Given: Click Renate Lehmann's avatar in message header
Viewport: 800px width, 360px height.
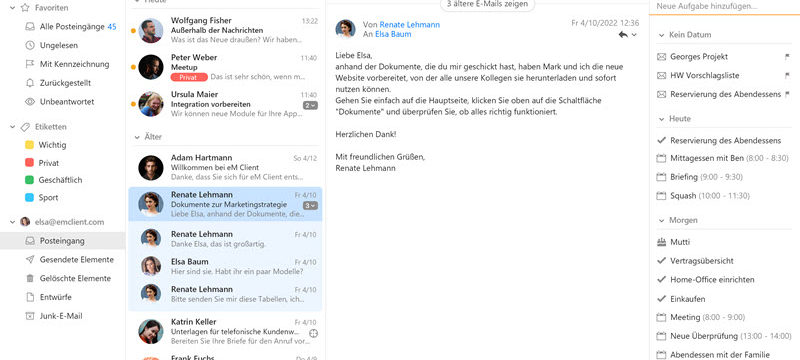Looking at the screenshot, I should (345, 29).
